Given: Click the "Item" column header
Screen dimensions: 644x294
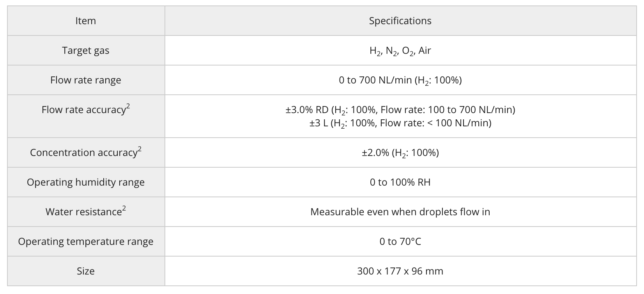Looking at the screenshot, I should coord(85,21).
